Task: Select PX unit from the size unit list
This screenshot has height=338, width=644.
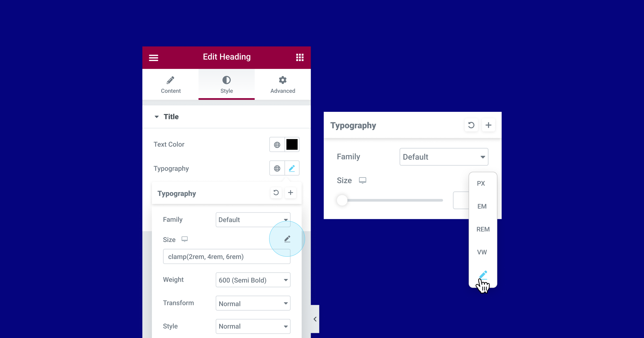Action: (482, 183)
